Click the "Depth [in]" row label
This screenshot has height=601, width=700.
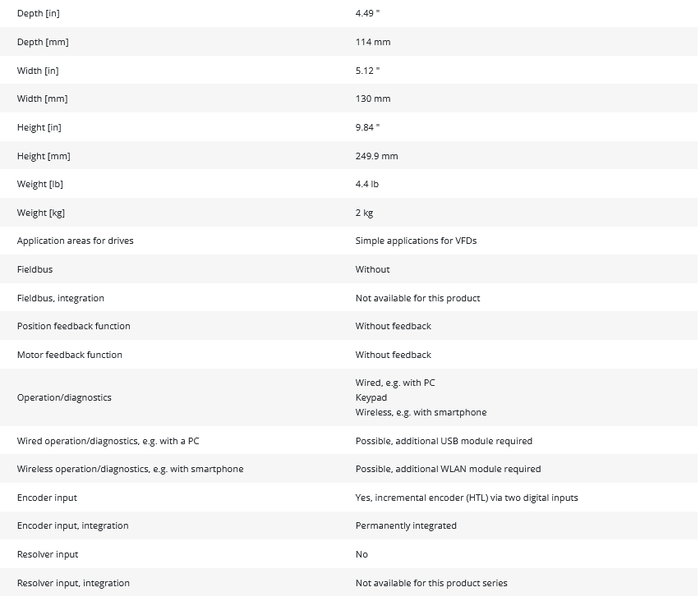click(38, 14)
